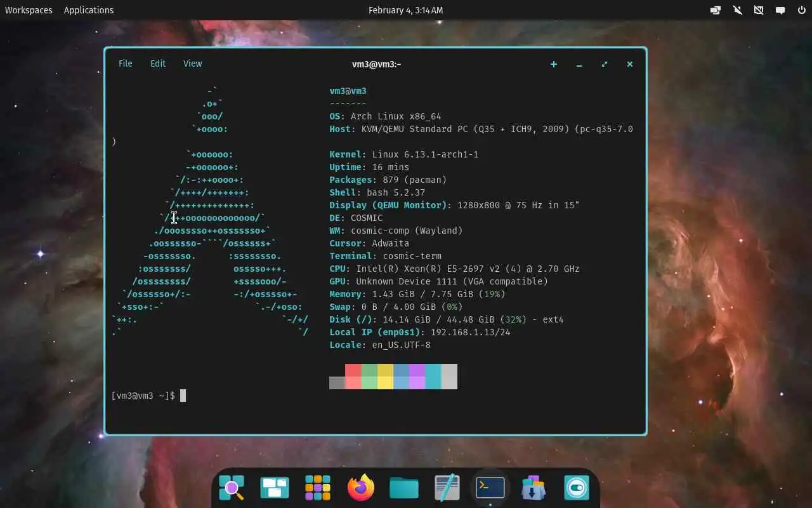The height and width of the screenshot is (508, 812).
Task: Click the 'Display (QEMU Monitor)' line
Action: click(454, 205)
